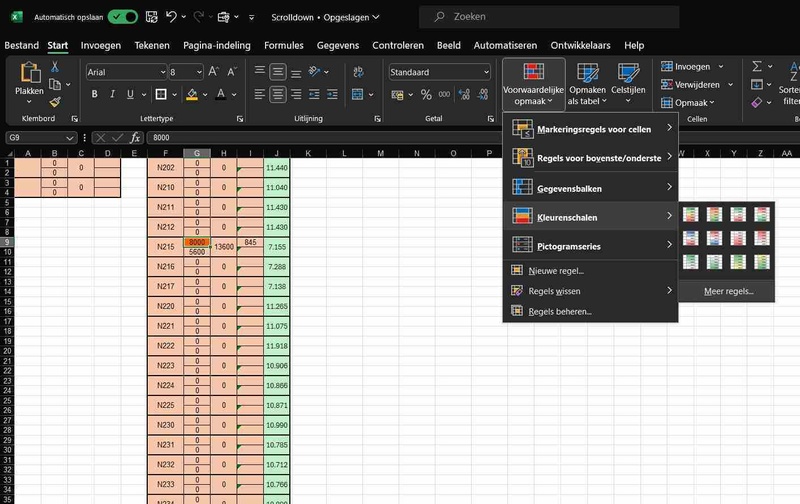This screenshot has width=800, height=504.
Task: Click the insert function fx icon
Action: (x=135, y=138)
